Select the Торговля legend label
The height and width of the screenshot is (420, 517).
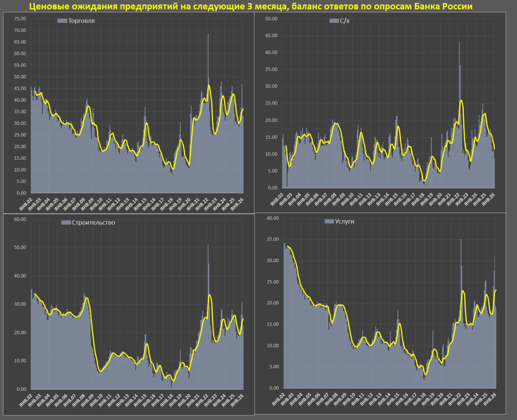coord(81,21)
